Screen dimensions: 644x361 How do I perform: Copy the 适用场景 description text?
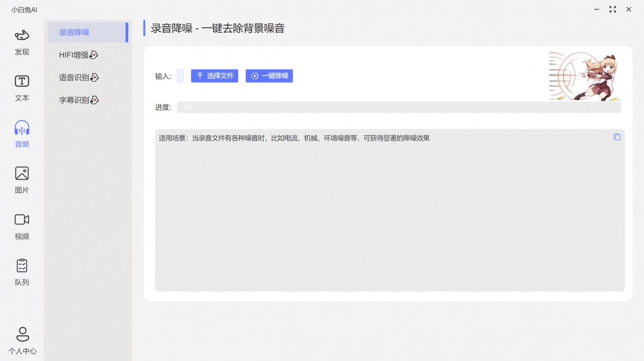pos(617,137)
